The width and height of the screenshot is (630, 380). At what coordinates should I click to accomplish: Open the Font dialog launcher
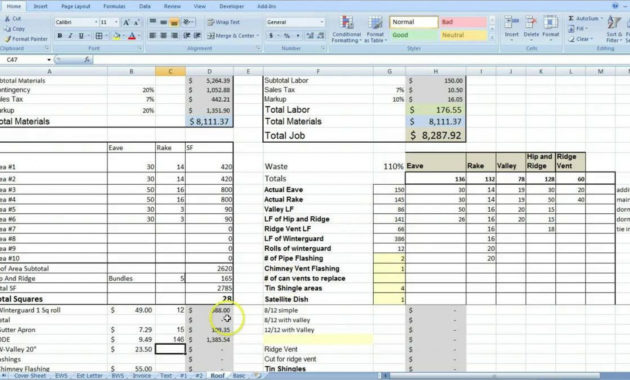coord(140,48)
